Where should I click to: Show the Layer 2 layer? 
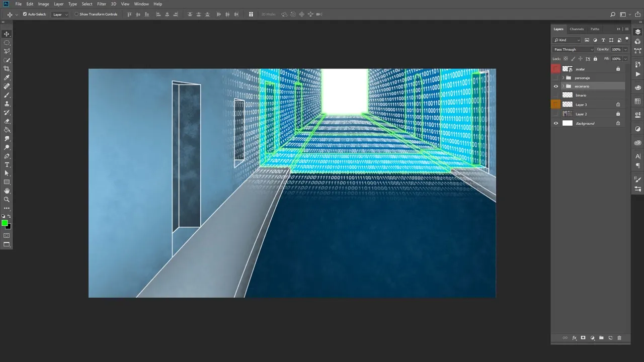pos(556,114)
